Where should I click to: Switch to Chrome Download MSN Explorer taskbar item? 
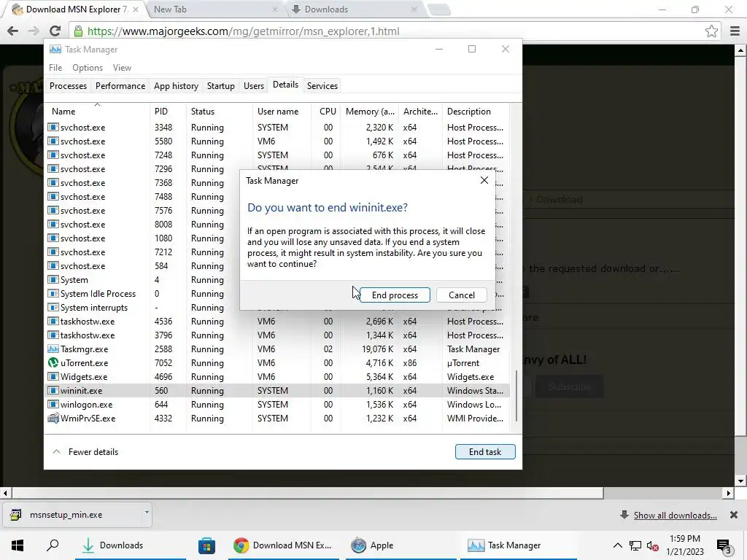[x=284, y=545]
